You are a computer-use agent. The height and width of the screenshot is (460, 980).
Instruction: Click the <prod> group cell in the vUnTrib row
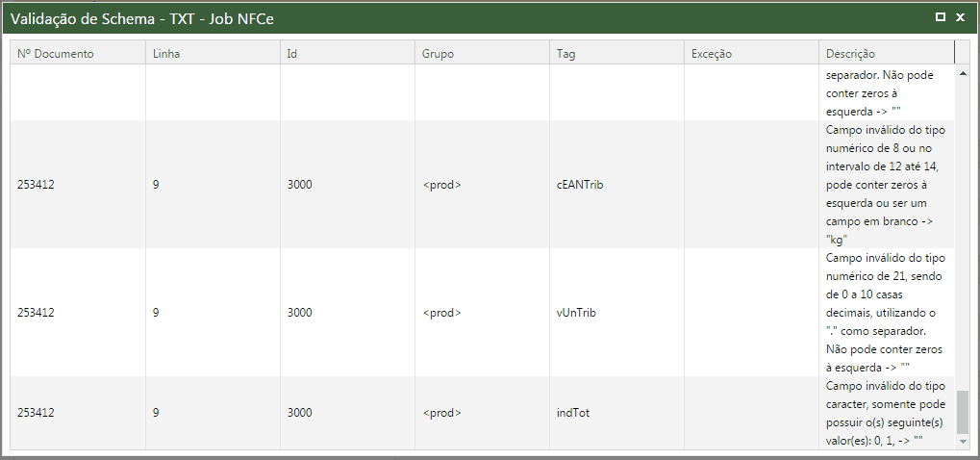click(x=442, y=313)
